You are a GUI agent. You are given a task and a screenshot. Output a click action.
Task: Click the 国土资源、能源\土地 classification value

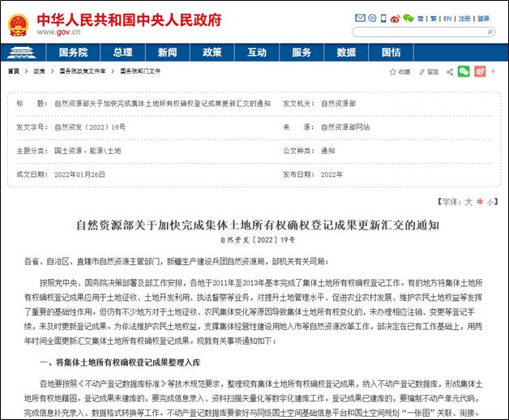coord(88,151)
